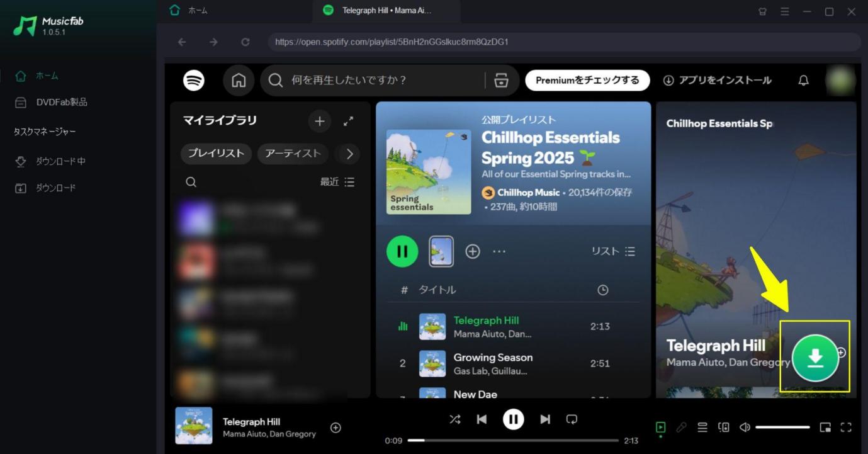Open Chillhop Music creator link
This screenshot has width=868, height=454.
coord(528,193)
